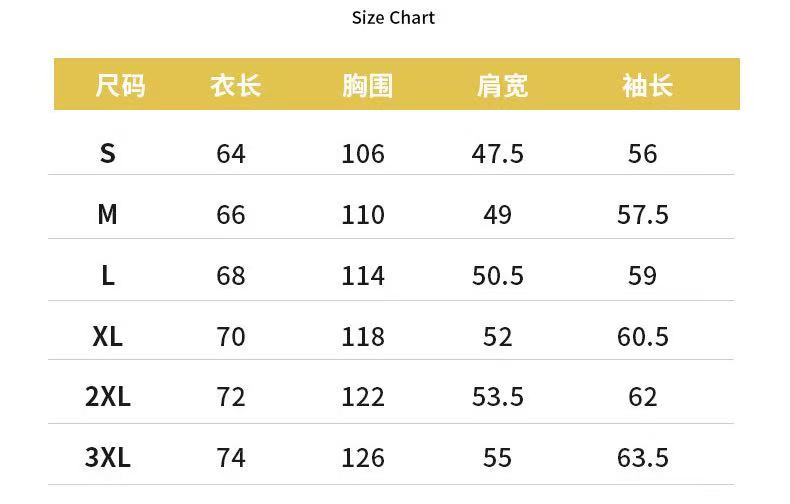Click chest value 114 in L row
The height and width of the screenshot is (504, 790).
tap(363, 276)
